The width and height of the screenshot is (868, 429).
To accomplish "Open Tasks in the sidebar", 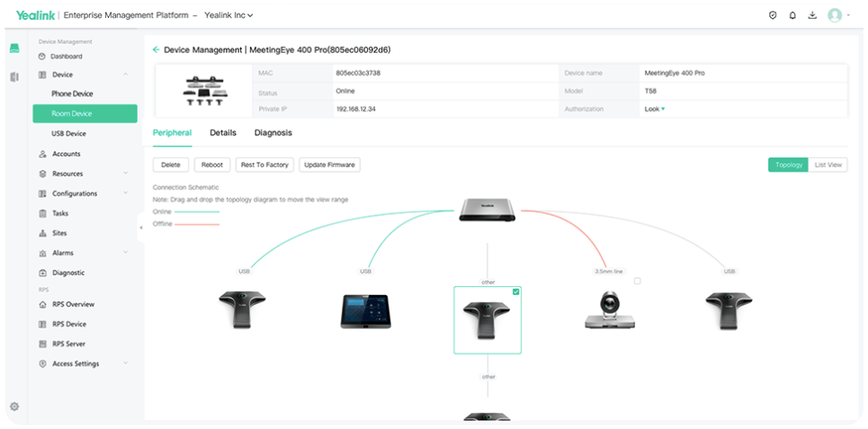I will [x=60, y=214].
